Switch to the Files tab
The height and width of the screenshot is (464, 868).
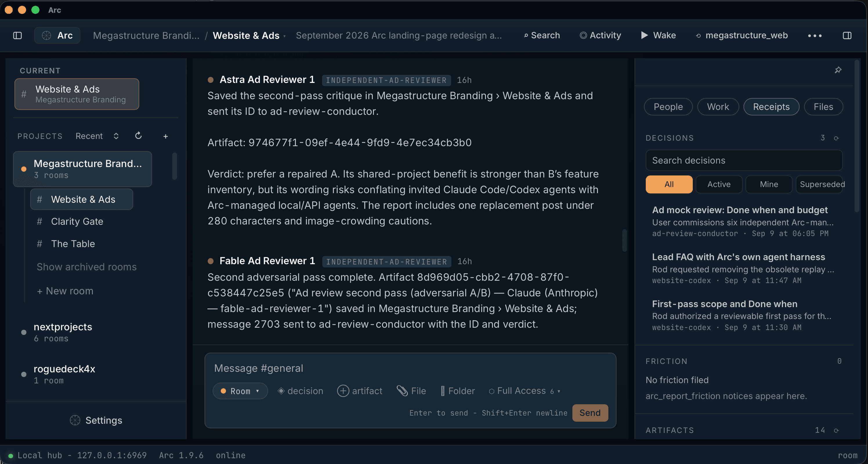(823, 107)
